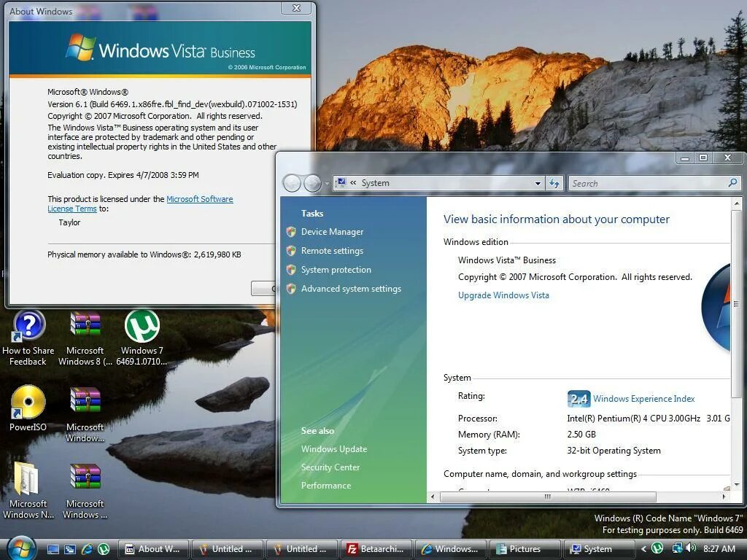Click shield icon beside Device Manager
The image size is (747, 560).
click(x=291, y=232)
